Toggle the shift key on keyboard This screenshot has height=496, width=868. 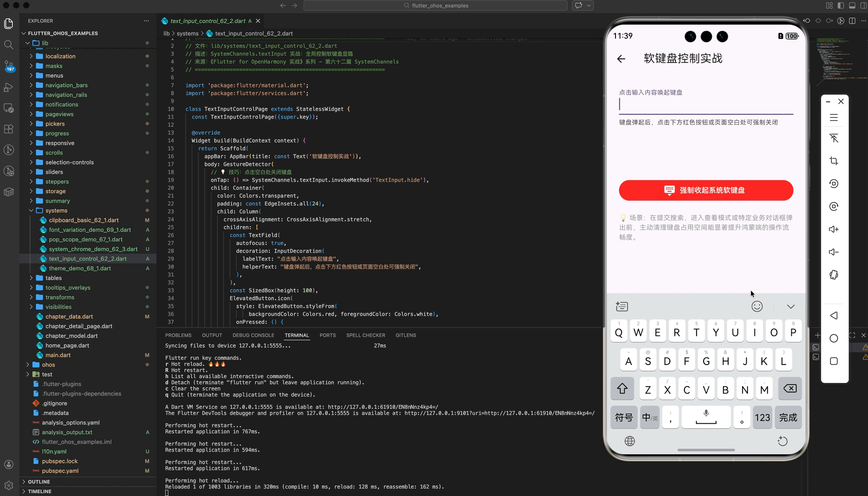tap(622, 389)
